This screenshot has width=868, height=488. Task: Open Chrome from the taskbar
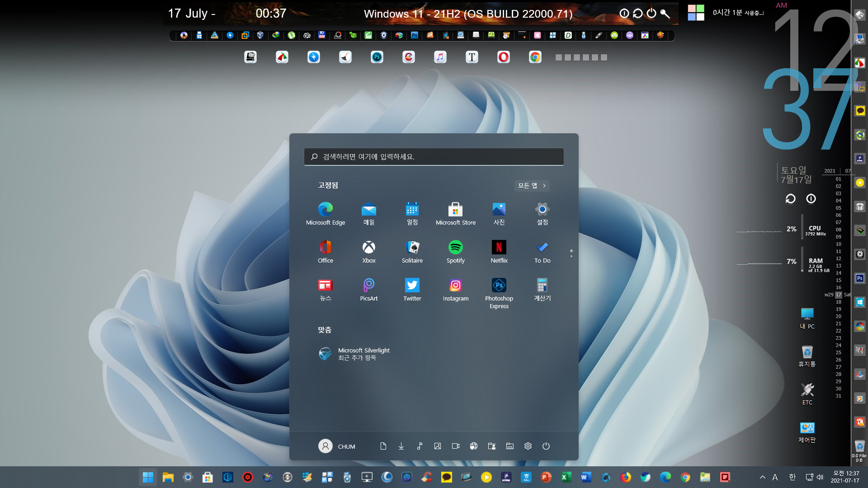point(685,477)
